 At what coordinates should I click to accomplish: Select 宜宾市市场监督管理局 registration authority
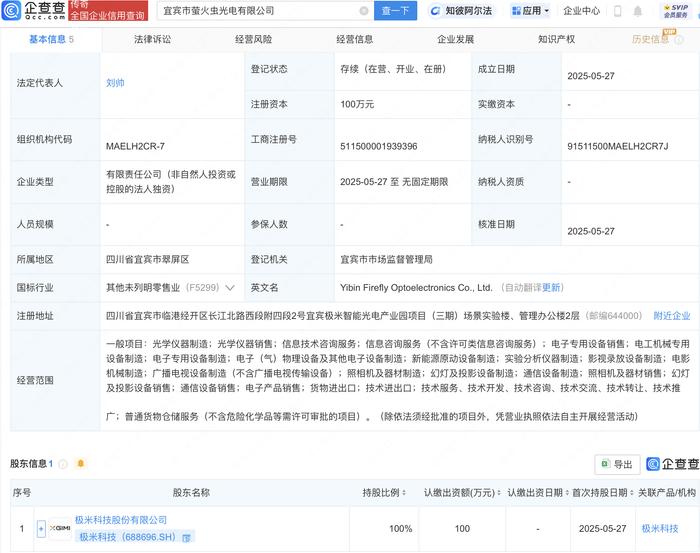pos(386,259)
